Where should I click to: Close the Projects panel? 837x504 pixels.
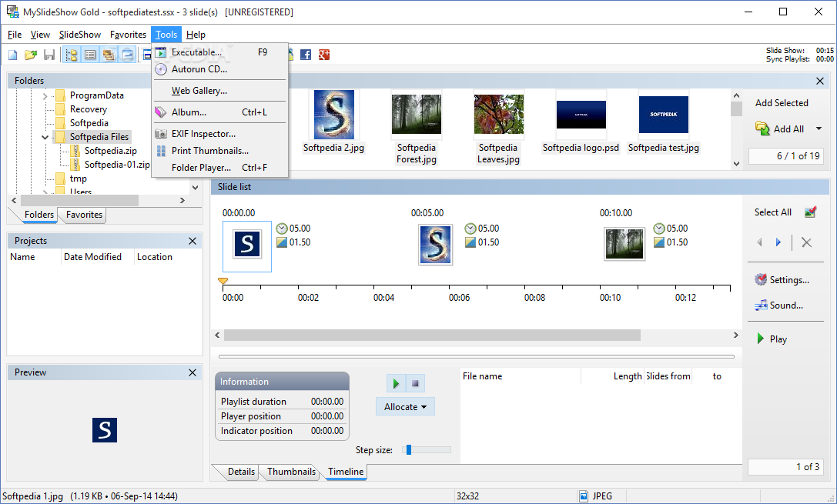[x=193, y=241]
